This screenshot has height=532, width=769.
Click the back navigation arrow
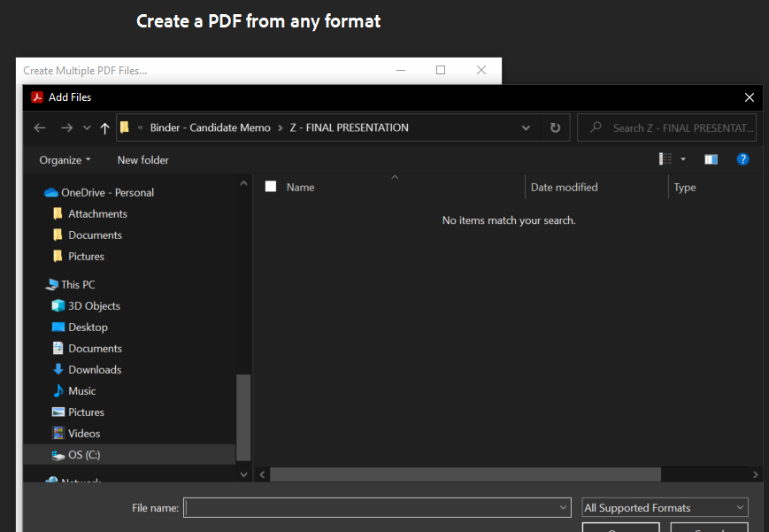click(39, 127)
